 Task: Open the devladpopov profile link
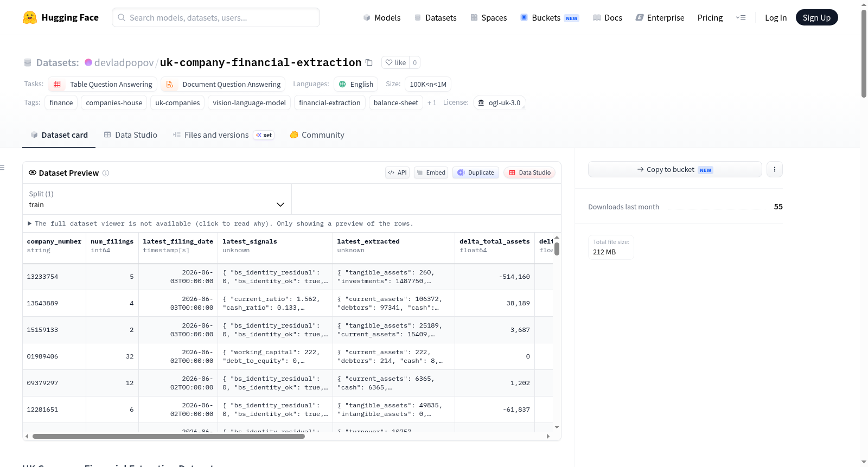point(124,62)
